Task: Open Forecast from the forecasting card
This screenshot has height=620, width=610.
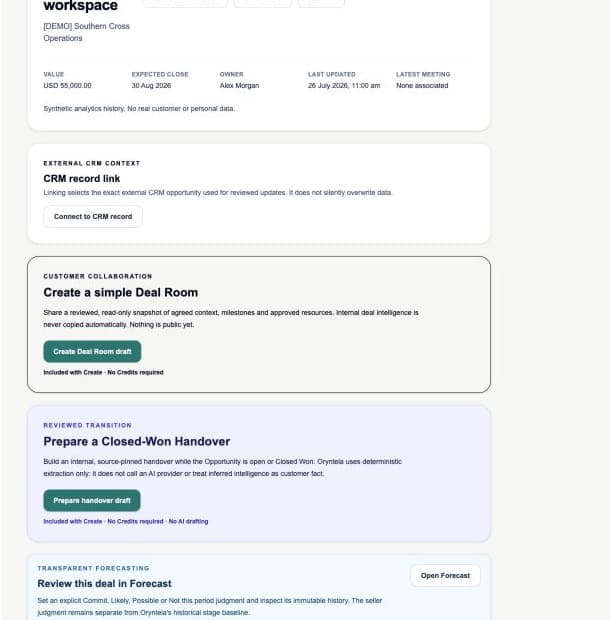Action: click(x=445, y=576)
